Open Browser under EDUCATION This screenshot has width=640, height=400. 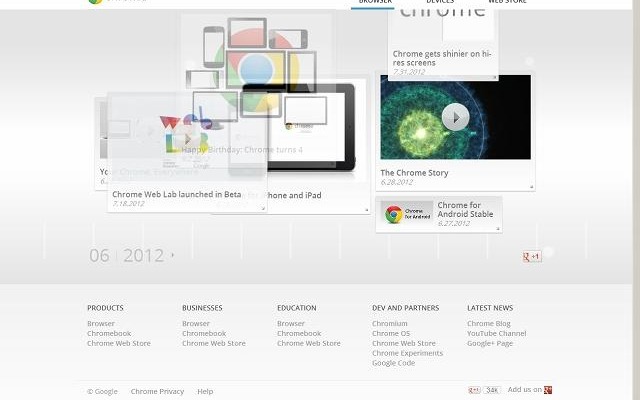291,323
